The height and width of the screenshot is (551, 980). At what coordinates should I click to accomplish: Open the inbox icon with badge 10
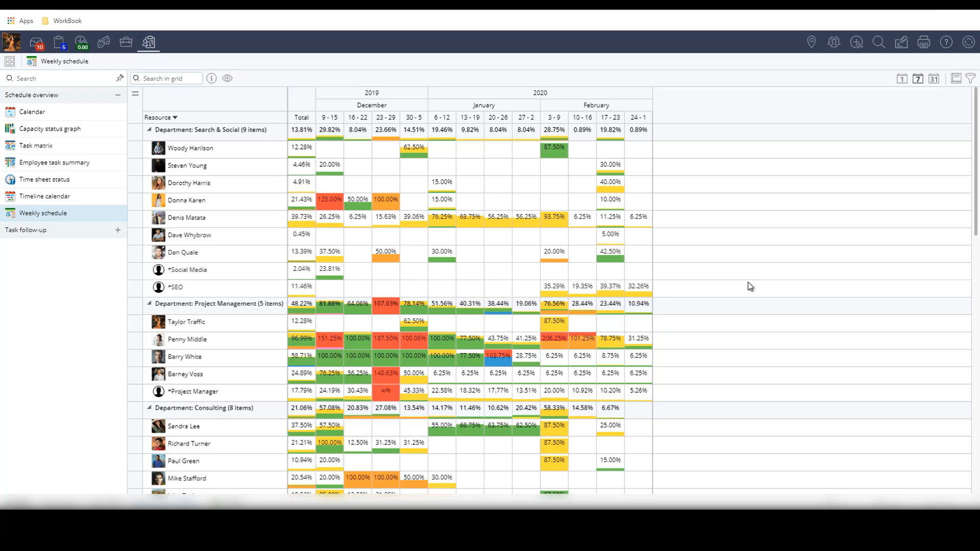click(x=36, y=42)
